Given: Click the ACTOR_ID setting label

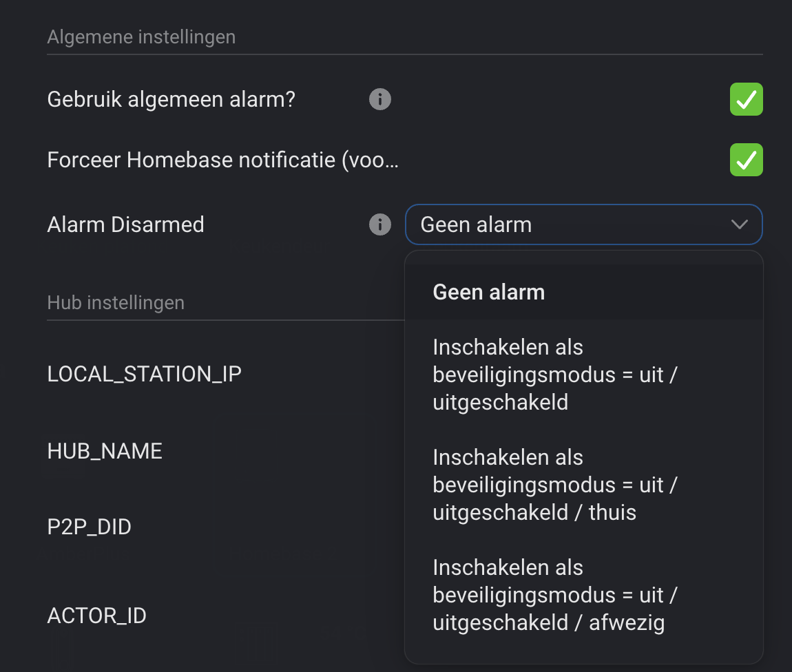Looking at the screenshot, I should coord(96,615).
